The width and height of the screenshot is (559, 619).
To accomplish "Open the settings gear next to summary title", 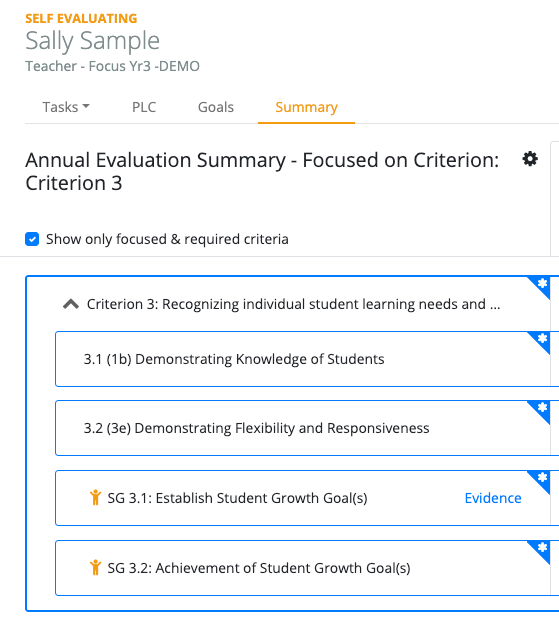I will pyautogui.click(x=530, y=159).
